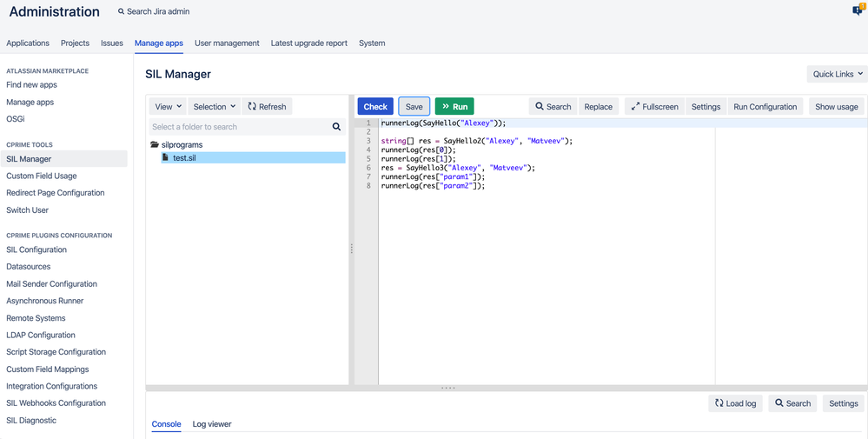Click the folder search magnifier icon
This screenshot has height=439, width=868.
tap(336, 127)
